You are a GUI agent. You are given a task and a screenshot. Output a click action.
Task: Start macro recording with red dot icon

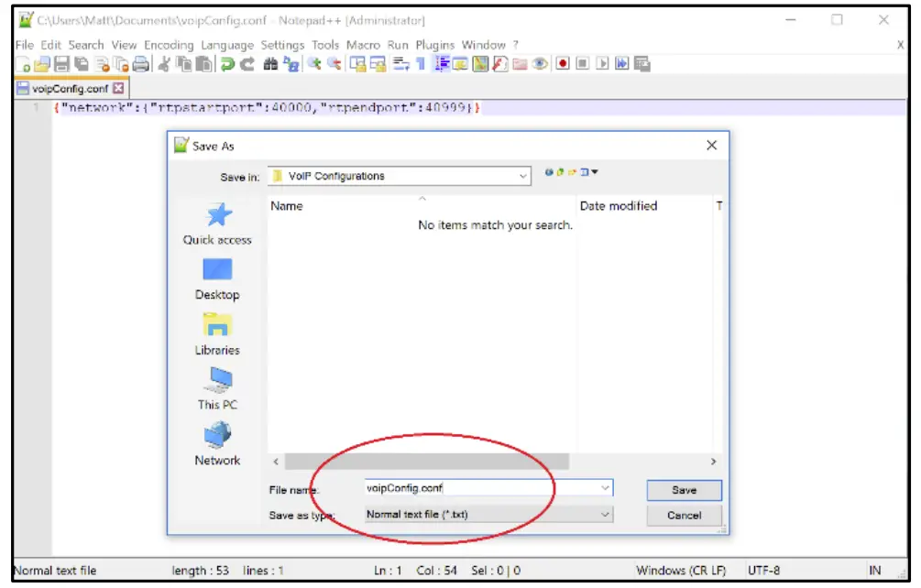click(x=563, y=63)
